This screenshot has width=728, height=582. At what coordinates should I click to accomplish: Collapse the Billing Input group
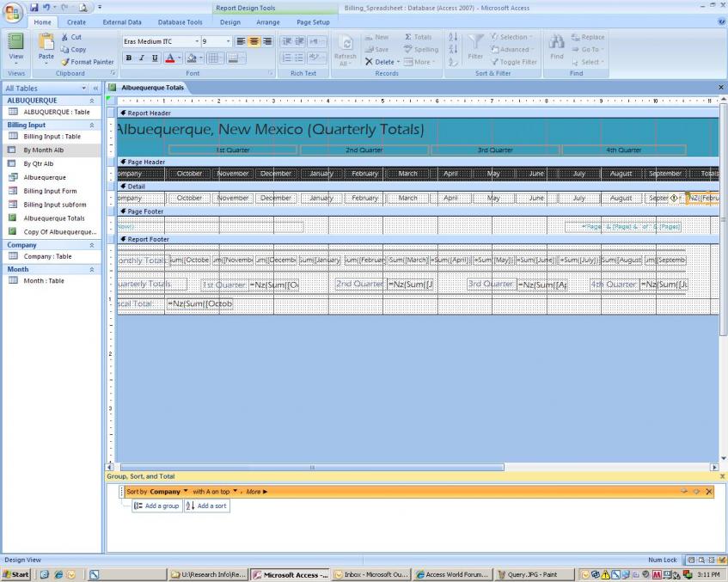[92, 126]
